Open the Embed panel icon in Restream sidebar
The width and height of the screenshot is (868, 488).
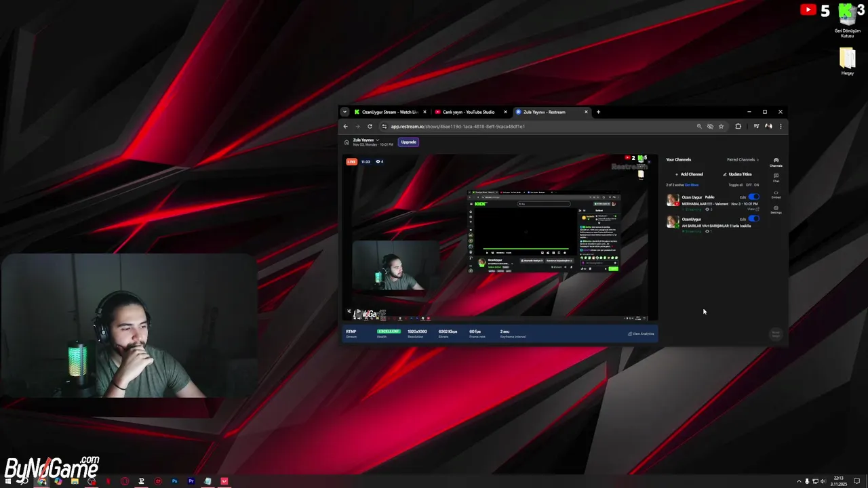tap(776, 195)
